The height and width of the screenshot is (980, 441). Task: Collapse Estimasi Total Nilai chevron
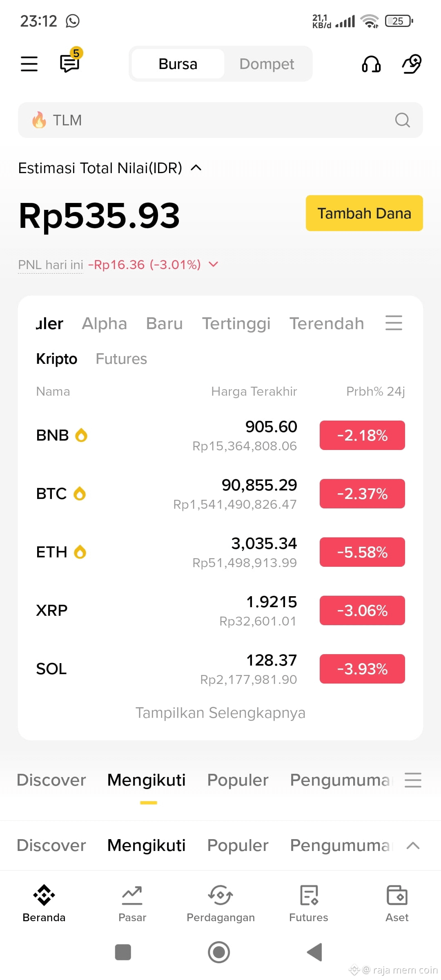click(x=196, y=168)
